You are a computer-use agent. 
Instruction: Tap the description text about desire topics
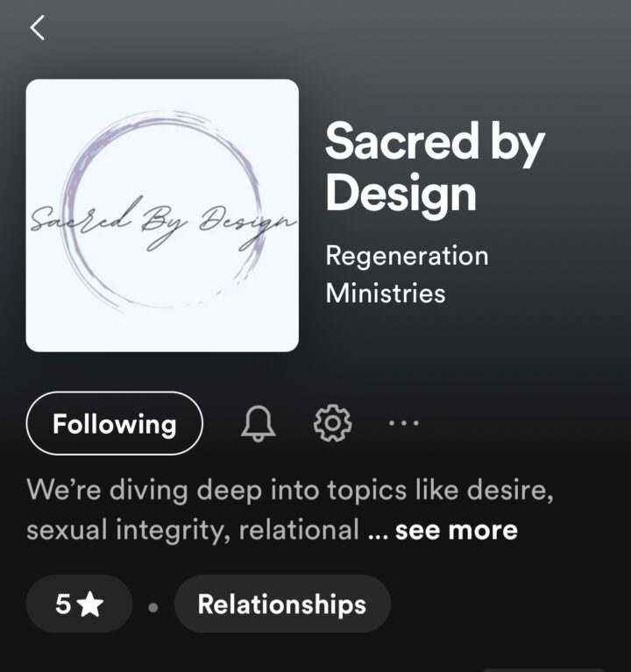289,489
